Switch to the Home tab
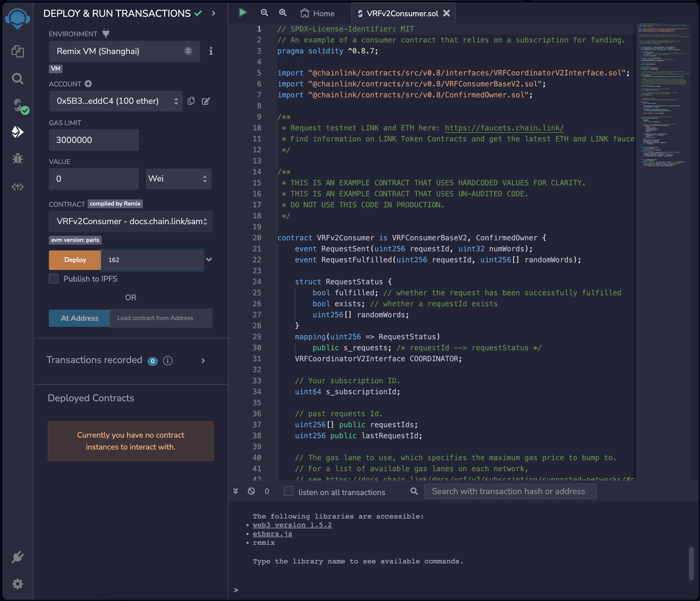 [x=318, y=13]
